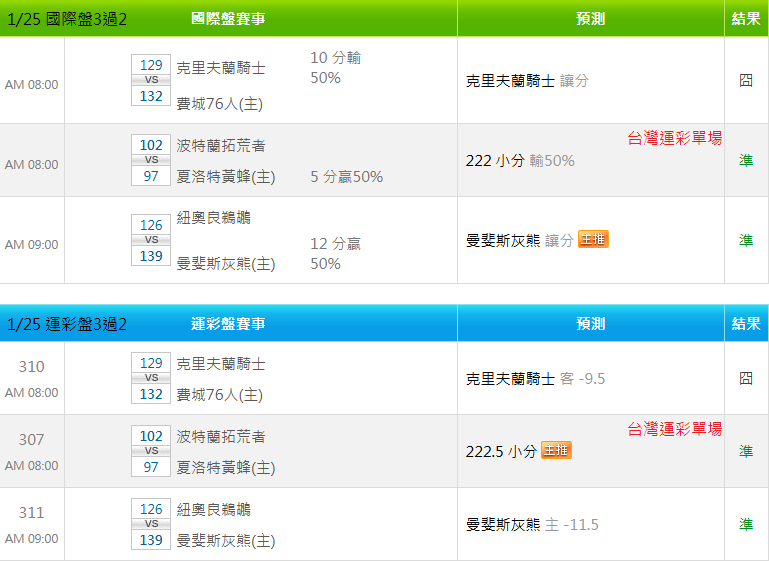This screenshot has height=561, width=769.
Task: Click the VS badge in game 311 row
Action: (151, 524)
